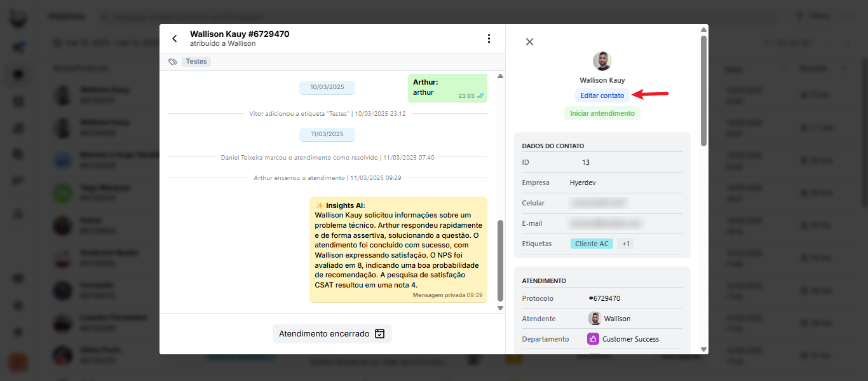Click the calendar icon on Atendimento encerrado

(380, 334)
